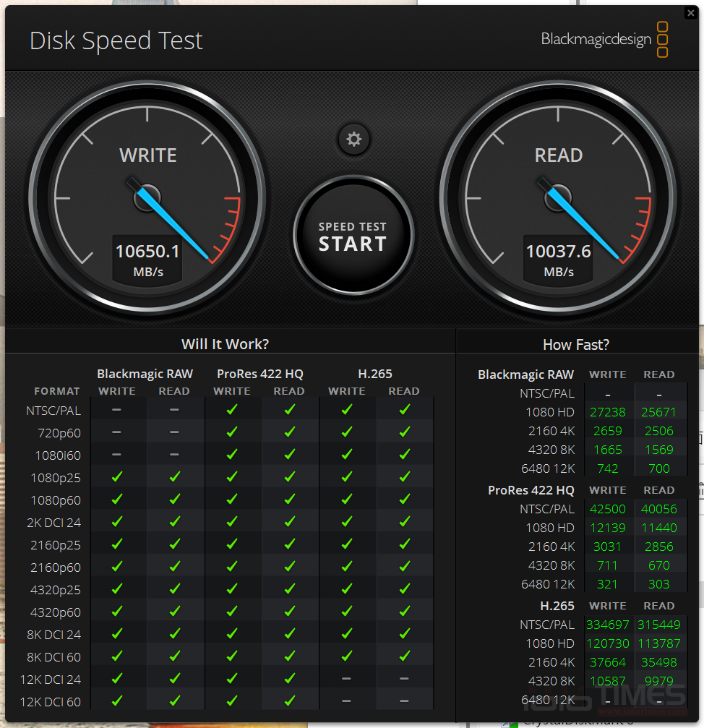Click the 720p60 row label
Image resolution: width=704 pixels, height=728 pixels.
pos(59,433)
